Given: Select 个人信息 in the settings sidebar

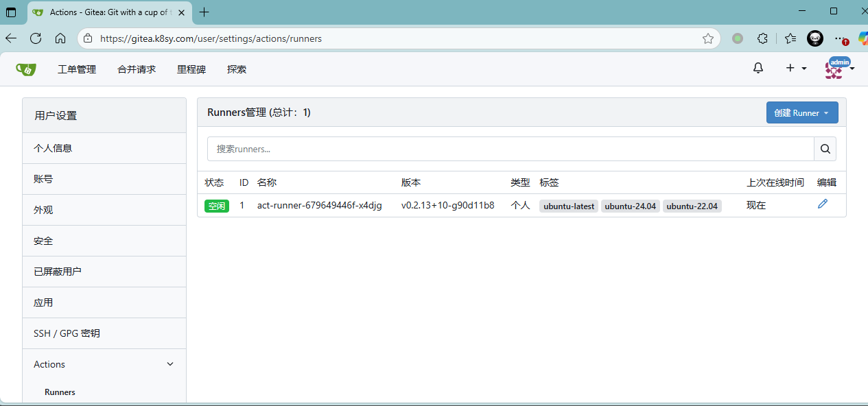Looking at the screenshot, I should point(53,148).
